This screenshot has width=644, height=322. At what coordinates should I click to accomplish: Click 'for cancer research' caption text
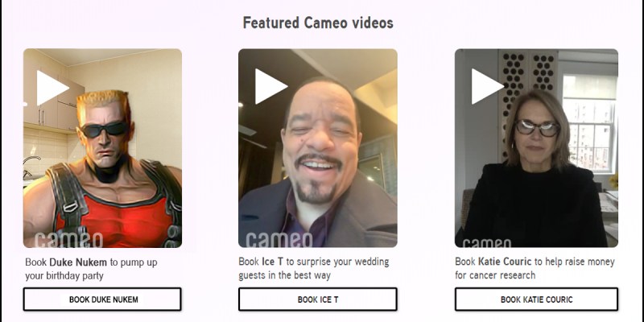[x=495, y=275]
